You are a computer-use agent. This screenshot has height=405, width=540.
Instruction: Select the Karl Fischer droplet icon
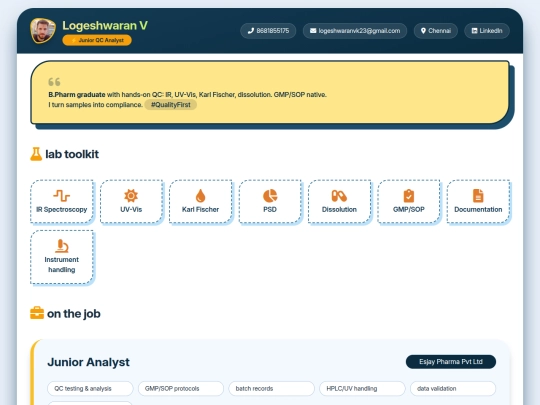(200, 196)
